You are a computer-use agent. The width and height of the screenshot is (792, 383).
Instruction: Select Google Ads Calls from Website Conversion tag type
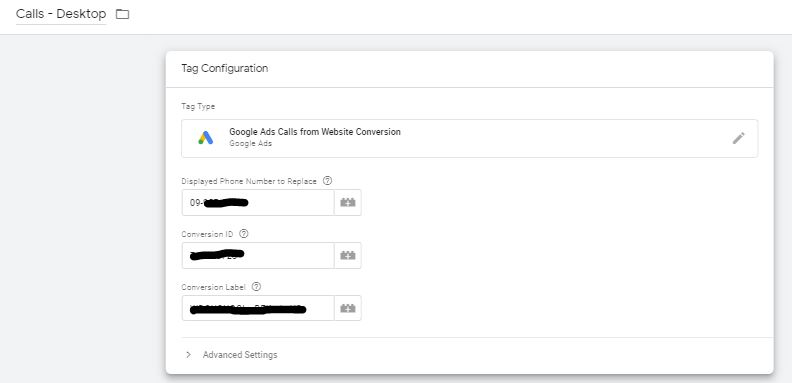pyautogui.click(x=470, y=138)
